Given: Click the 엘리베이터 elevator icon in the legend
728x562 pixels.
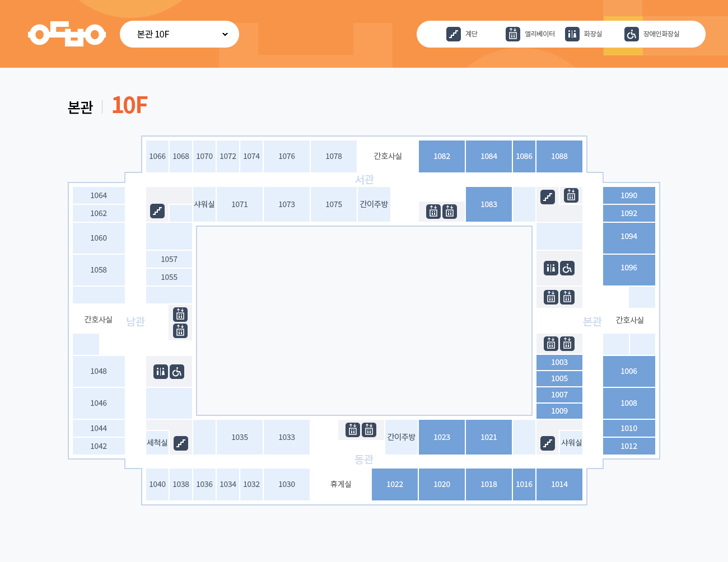Looking at the screenshot, I should pyautogui.click(x=513, y=34).
